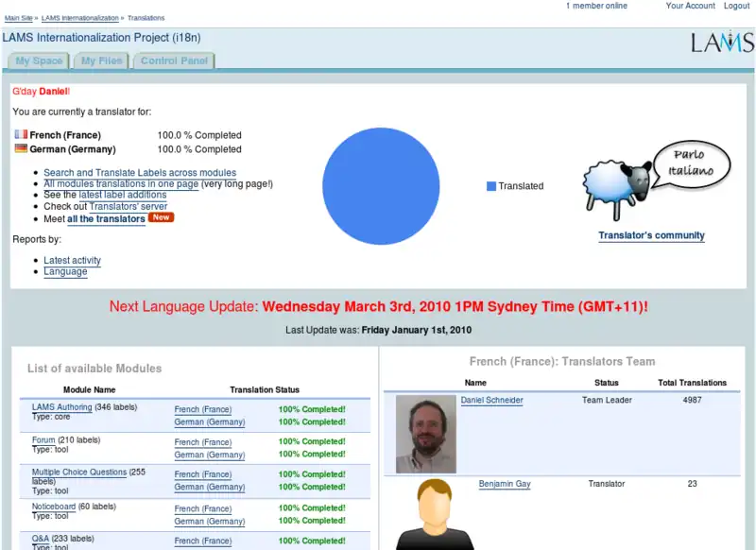756x550 pixels.
Task: Open the LAMS Authoring module
Action: pyautogui.click(x=61, y=407)
